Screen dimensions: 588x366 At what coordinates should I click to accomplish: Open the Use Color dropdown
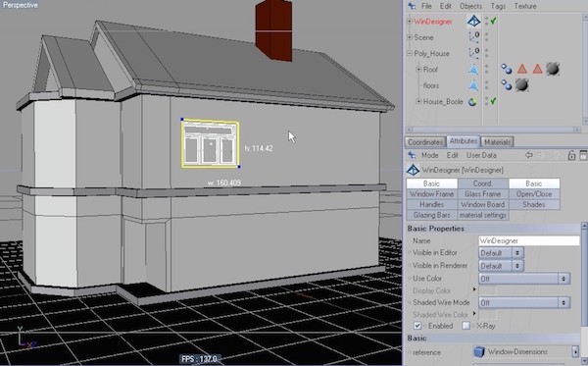[524, 279]
